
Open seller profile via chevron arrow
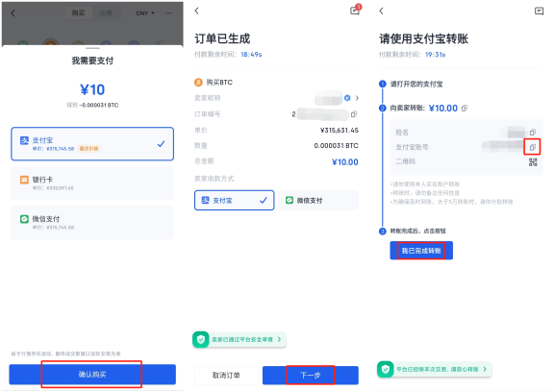click(357, 98)
